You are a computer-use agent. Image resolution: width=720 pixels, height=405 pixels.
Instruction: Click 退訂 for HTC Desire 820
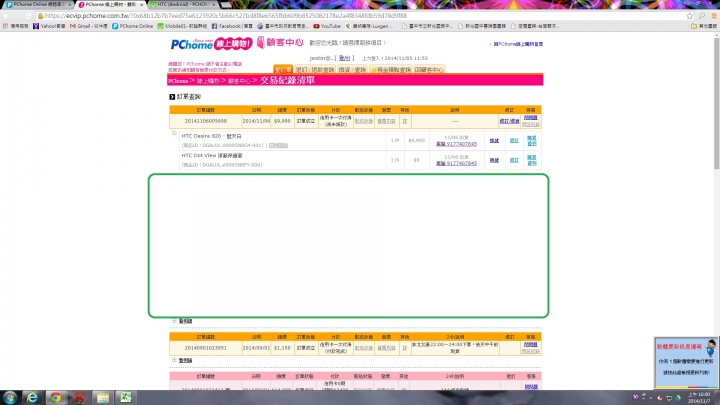tap(514, 141)
